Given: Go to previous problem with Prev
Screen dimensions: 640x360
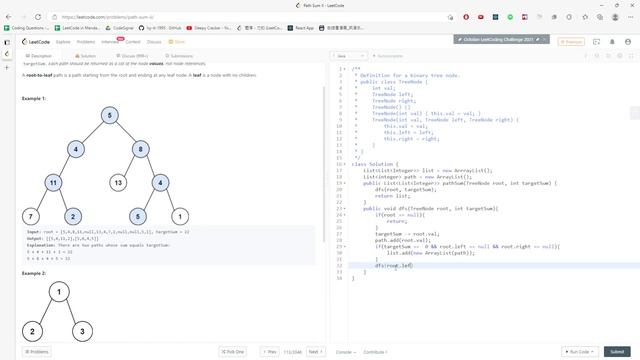Looking at the screenshot, I should (x=270, y=351).
